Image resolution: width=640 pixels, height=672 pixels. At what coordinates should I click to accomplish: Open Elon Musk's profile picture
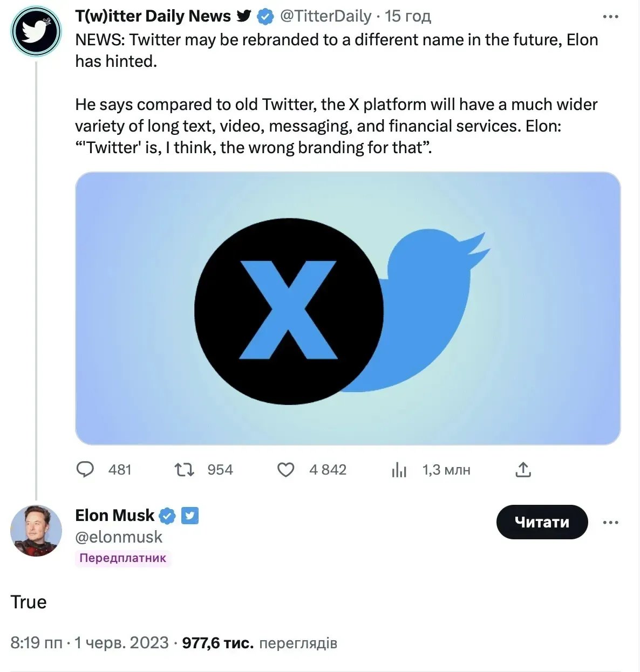tap(36, 531)
